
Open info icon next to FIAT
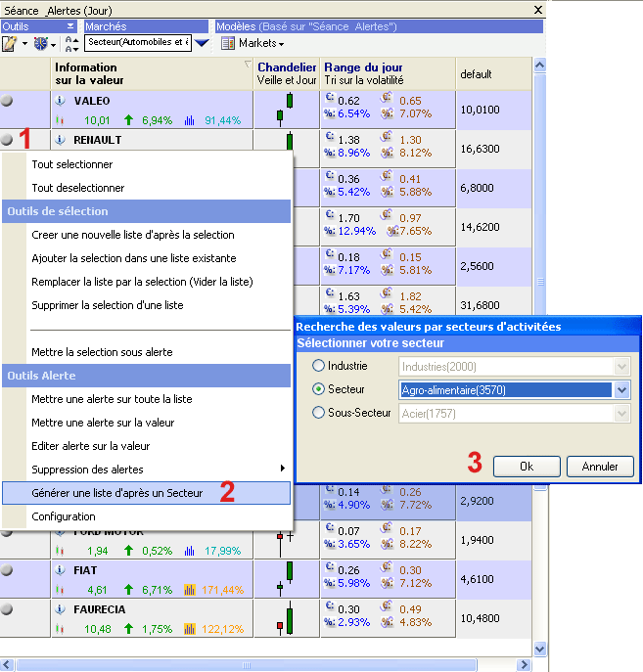60,570
